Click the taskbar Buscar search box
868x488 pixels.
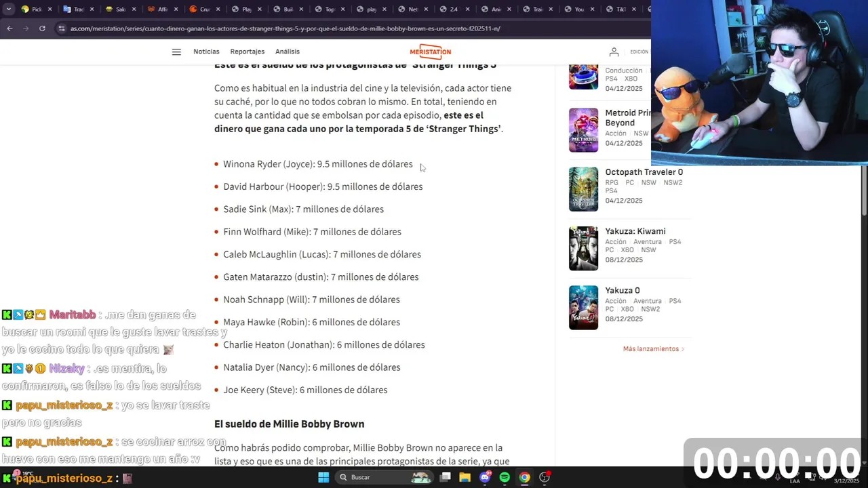click(x=384, y=477)
